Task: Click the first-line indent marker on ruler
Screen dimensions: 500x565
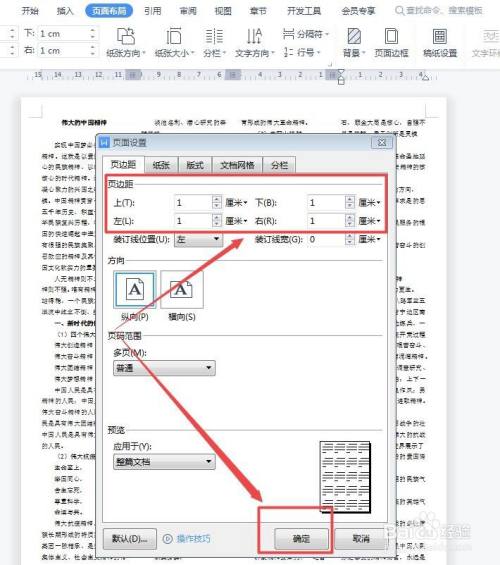Action: pos(341,73)
